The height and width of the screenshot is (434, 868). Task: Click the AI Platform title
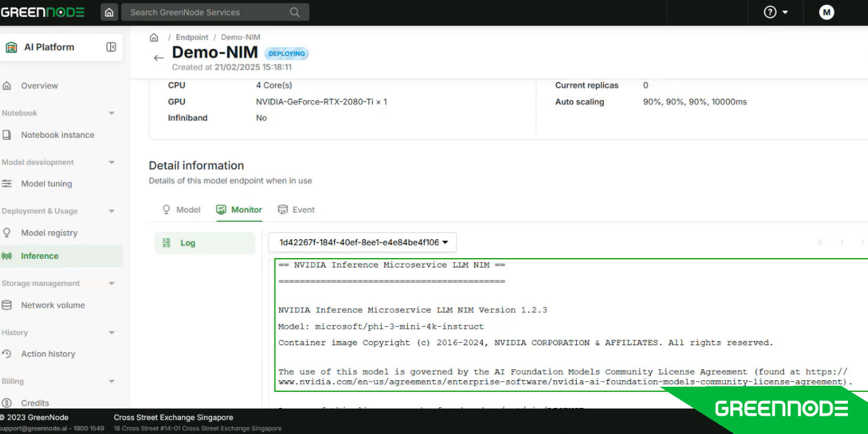point(49,47)
